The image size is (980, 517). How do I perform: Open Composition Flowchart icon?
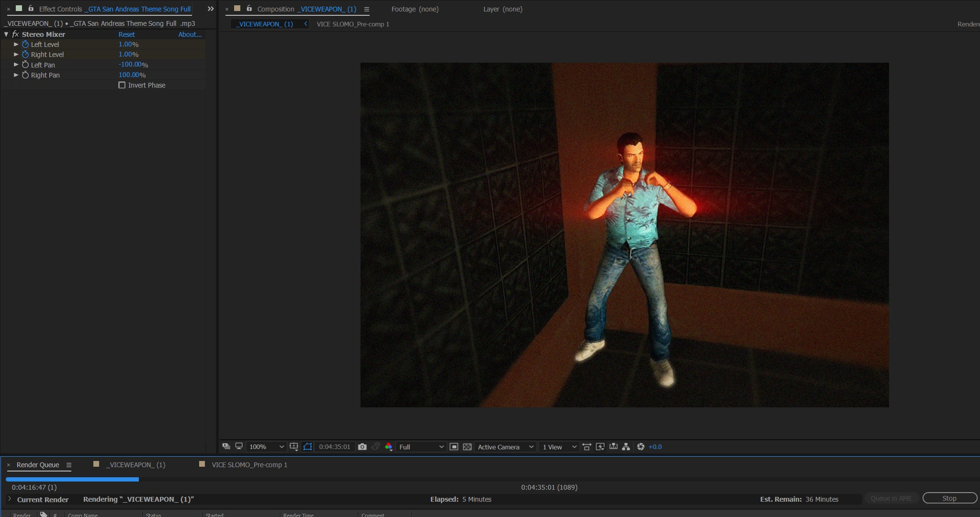[x=626, y=447]
